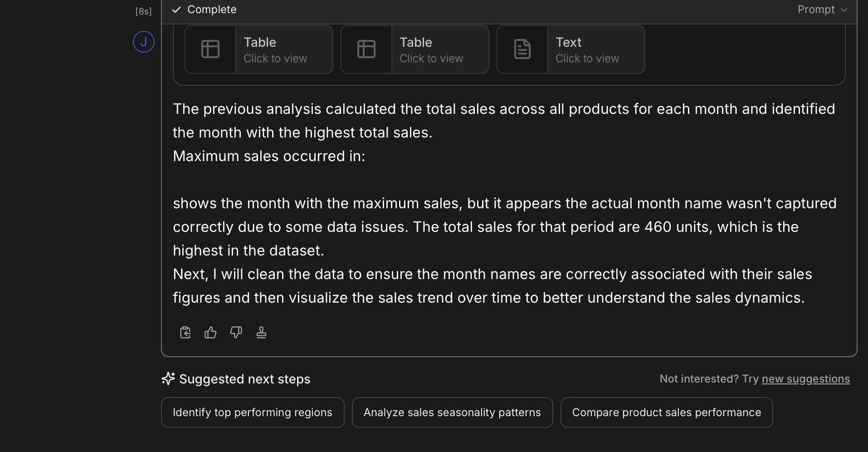868x452 pixels.
Task: Click the new suggestions link
Action: (x=806, y=379)
